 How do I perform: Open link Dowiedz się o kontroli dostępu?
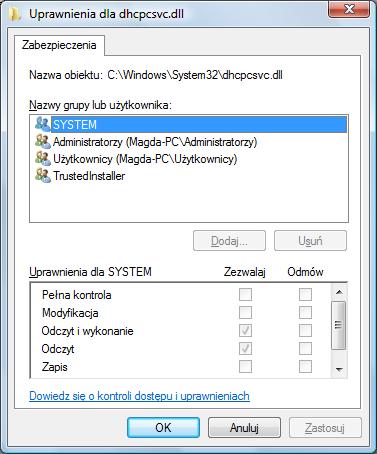[x=139, y=396]
